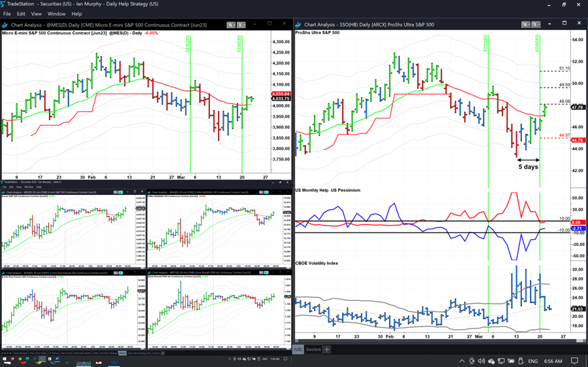Click the Chart Analysis icon of MES window
Image resolution: width=588 pixels, height=367 pixels.
[x=5, y=25]
